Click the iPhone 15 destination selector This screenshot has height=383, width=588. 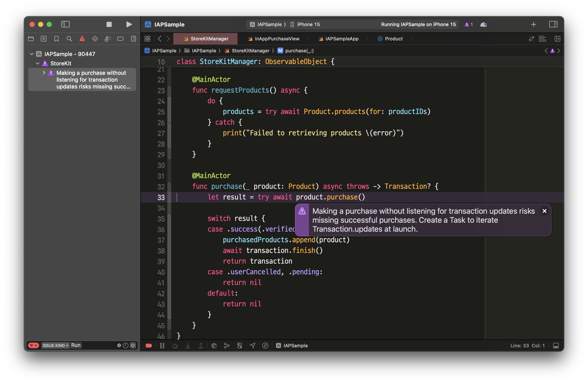308,24
